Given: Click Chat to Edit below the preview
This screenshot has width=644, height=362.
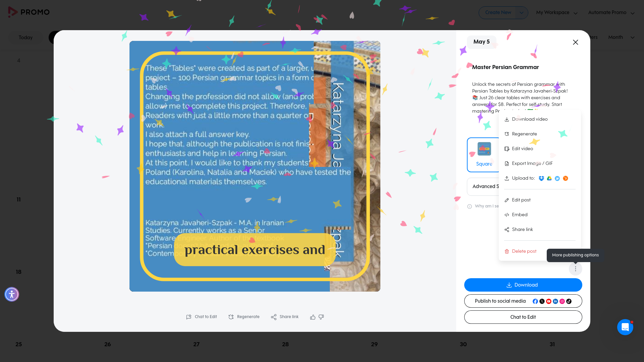Looking at the screenshot, I should click(x=202, y=317).
